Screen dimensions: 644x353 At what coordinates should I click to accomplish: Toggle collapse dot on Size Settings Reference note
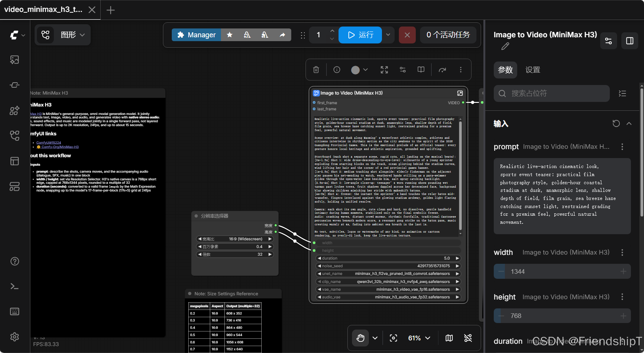click(190, 294)
